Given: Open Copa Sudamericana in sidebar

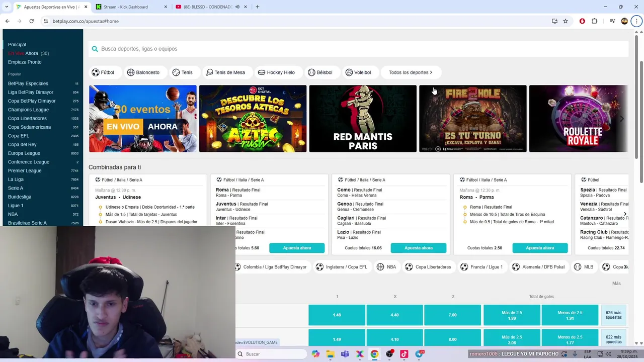Looking at the screenshot, I should [43, 127].
